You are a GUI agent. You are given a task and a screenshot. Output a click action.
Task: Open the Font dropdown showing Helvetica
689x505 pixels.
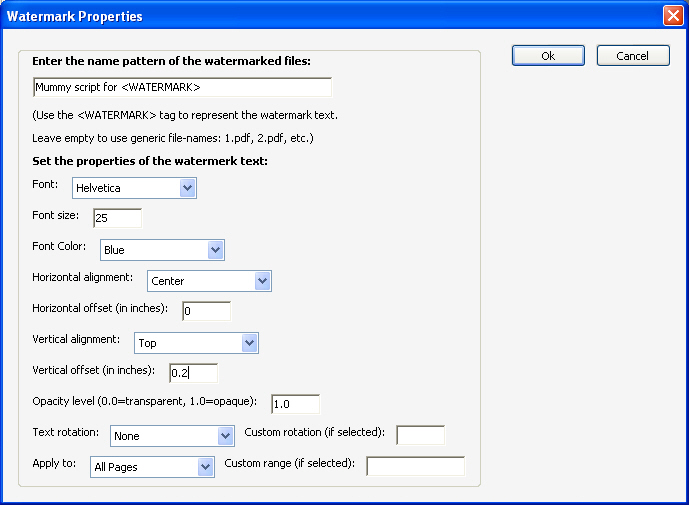[134, 188]
